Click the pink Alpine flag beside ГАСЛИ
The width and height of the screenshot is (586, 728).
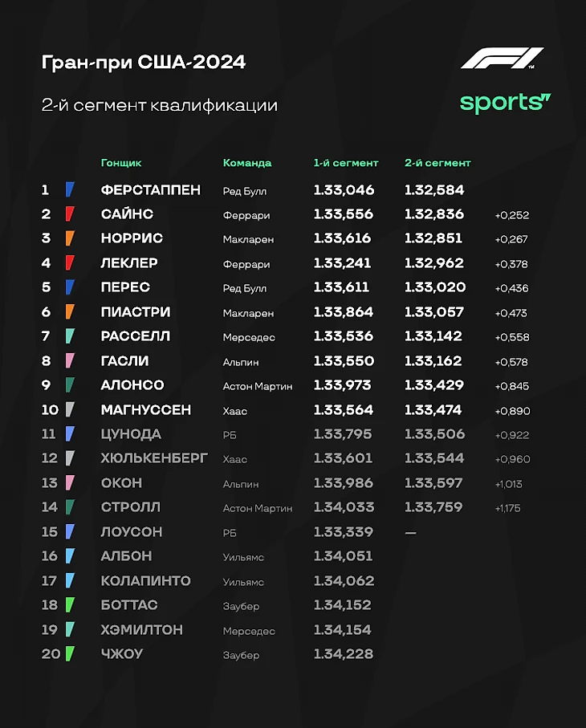(70, 360)
